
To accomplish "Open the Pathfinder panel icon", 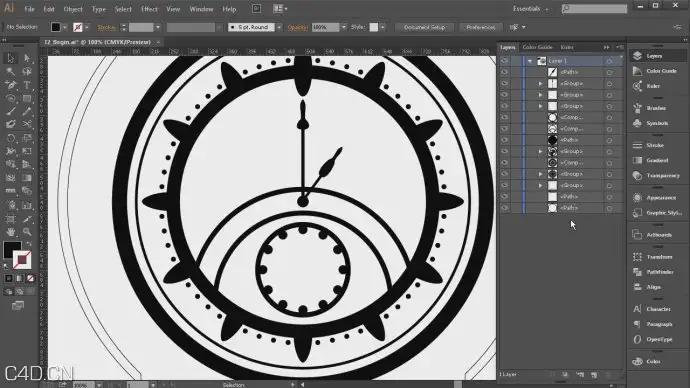I will 656,272.
